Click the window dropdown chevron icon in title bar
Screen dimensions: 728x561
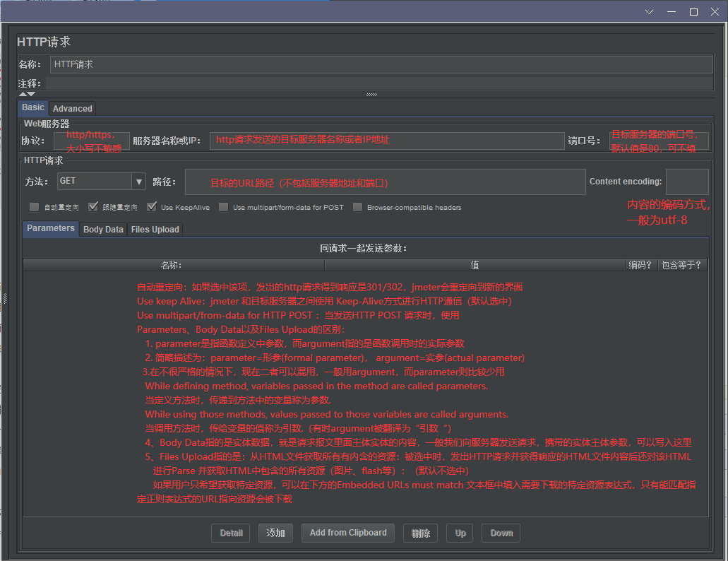tap(649, 12)
